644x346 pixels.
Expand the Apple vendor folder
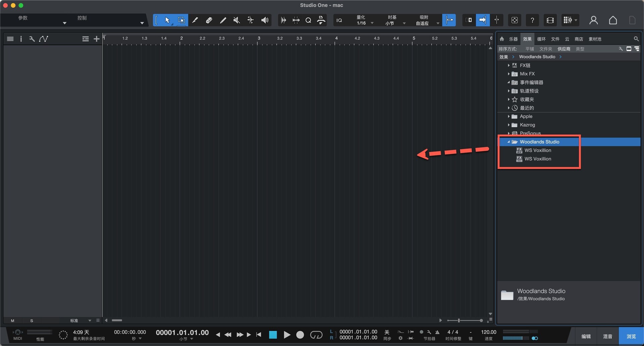[508, 116]
